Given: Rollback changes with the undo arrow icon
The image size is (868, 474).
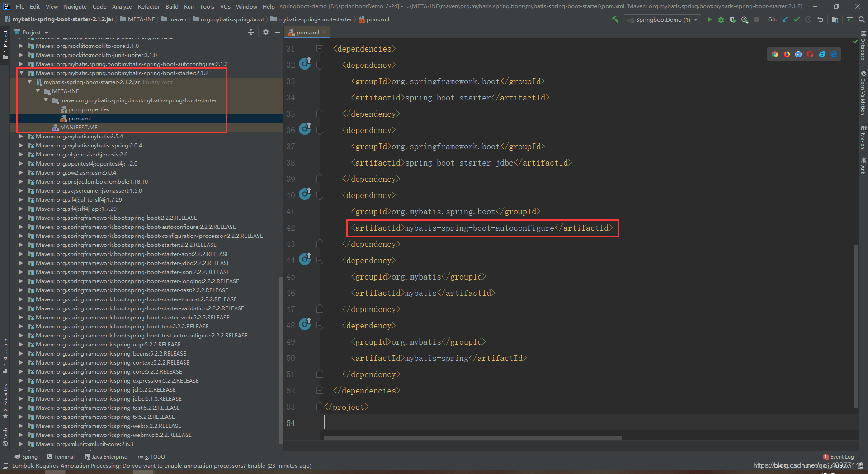Looking at the screenshot, I should tap(820, 19).
